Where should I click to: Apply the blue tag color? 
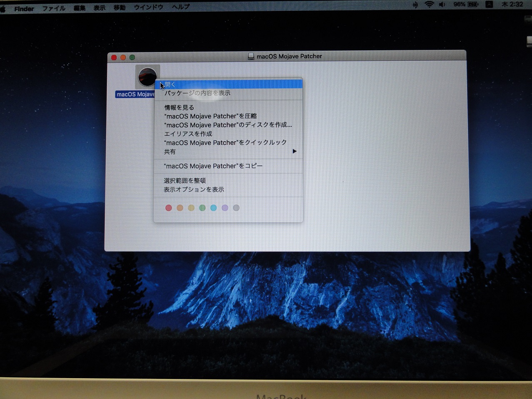tap(213, 208)
